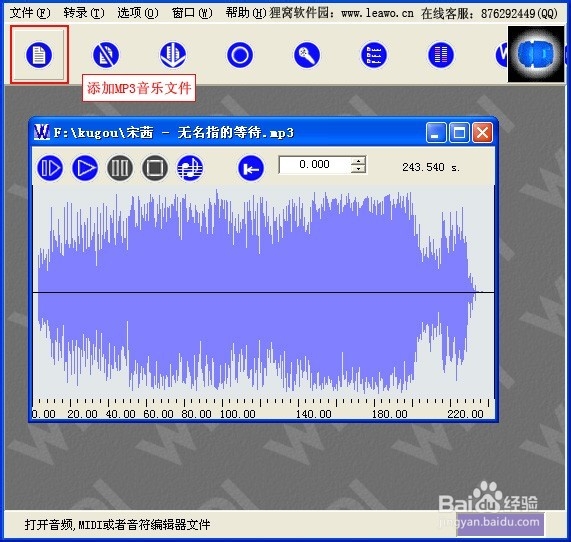
Task: Close the 无名指的等待.mp3 window
Action: point(482,132)
